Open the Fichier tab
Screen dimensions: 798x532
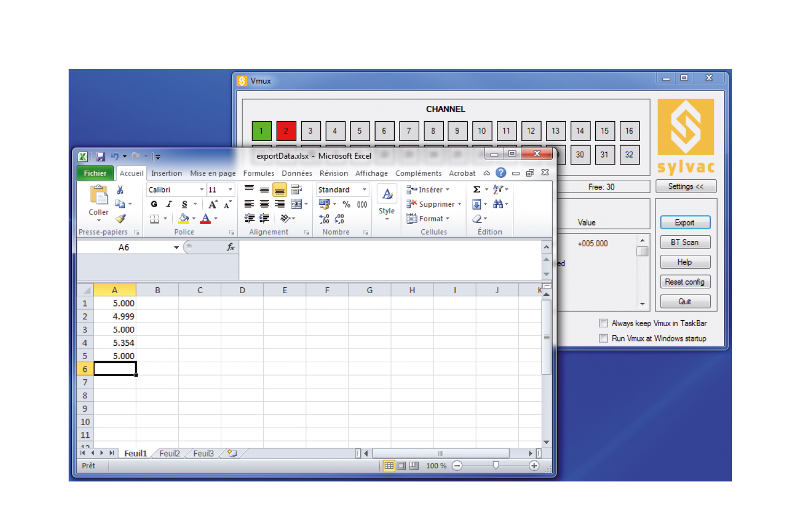pos(95,173)
